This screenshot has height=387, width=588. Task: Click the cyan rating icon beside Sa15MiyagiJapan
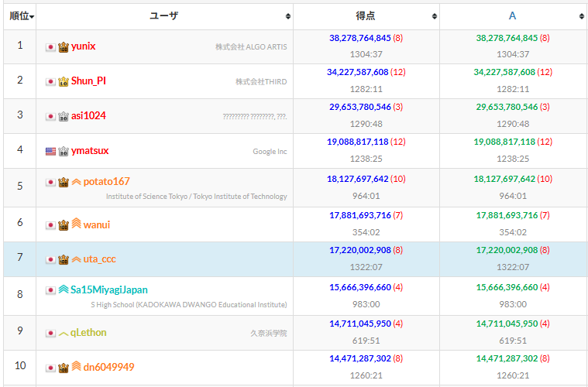(x=64, y=290)
